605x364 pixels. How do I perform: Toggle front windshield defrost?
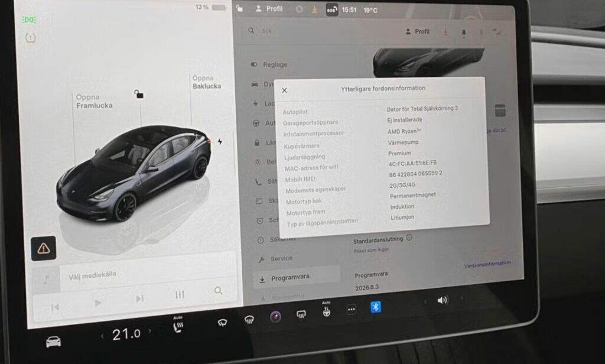(x=249, y=320)
